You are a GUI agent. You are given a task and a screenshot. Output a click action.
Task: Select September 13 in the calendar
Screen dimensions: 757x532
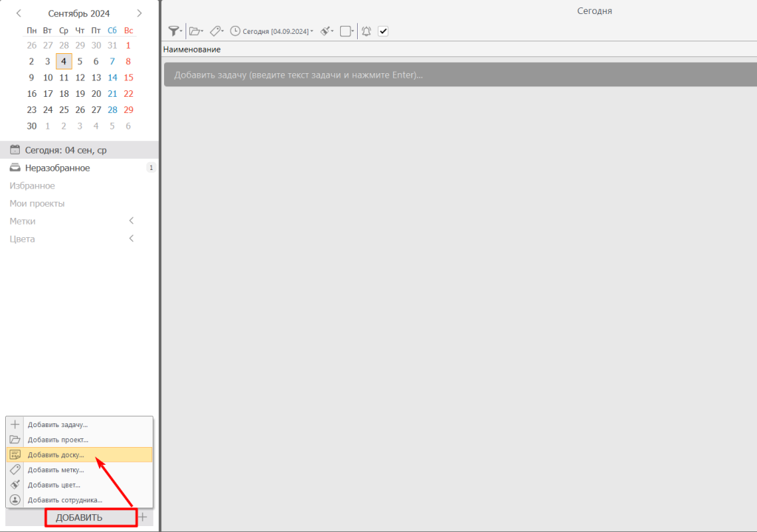click(96, 78)
